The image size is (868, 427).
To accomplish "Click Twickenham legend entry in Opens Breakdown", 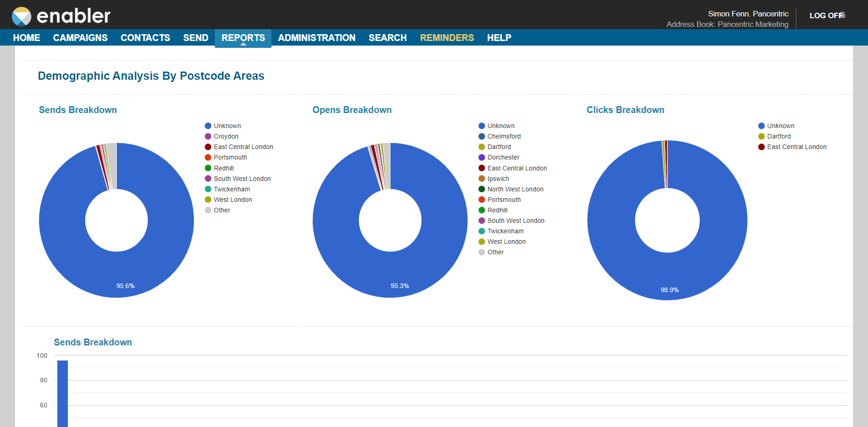I will (501, 231).
